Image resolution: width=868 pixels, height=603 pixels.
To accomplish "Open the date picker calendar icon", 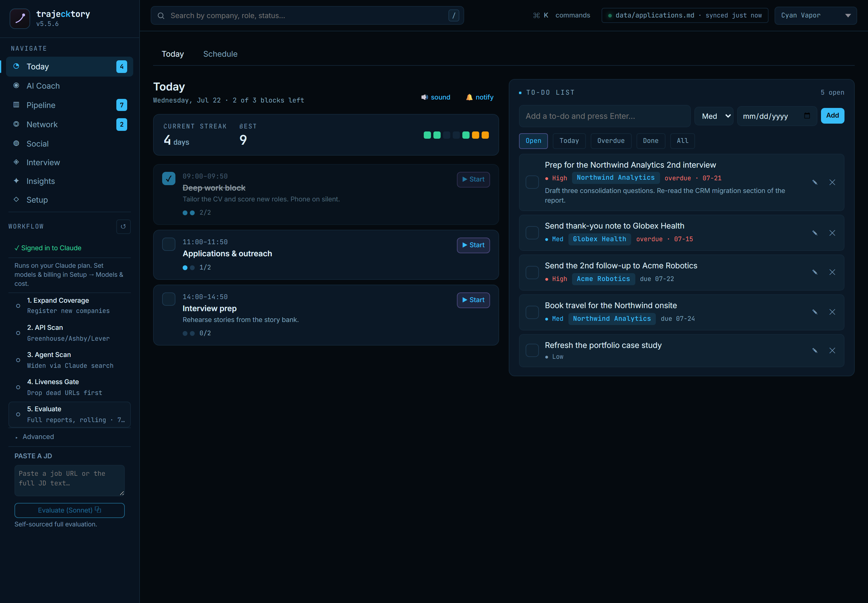I will [x=807, y=116].
